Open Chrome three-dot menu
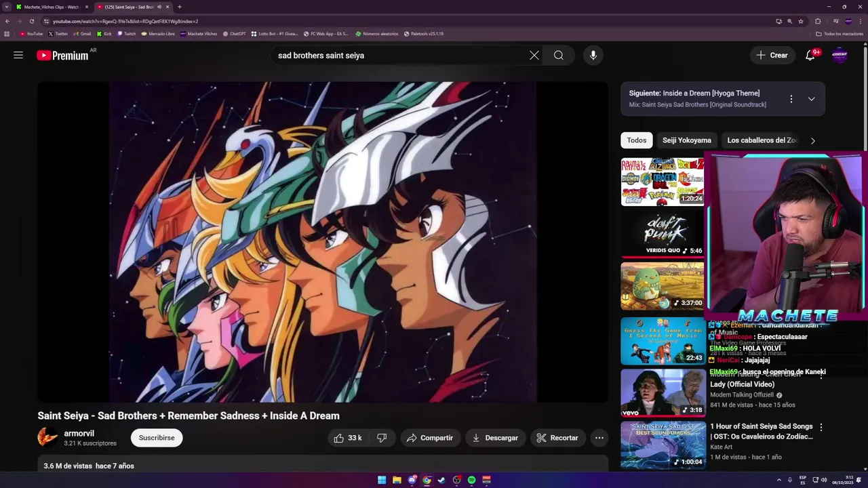Image resolution: width=868 pixels, height=488 pixels. pyautogui.click(x=860, y=21)
